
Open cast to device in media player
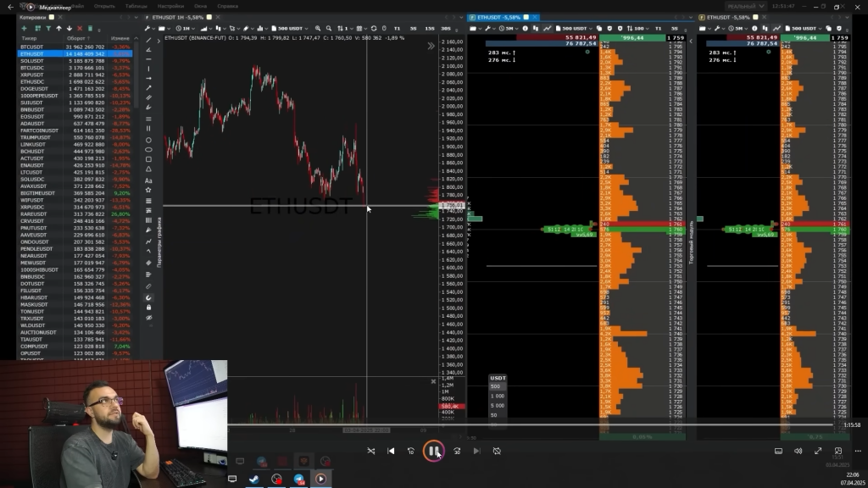[x=838, y=451]
